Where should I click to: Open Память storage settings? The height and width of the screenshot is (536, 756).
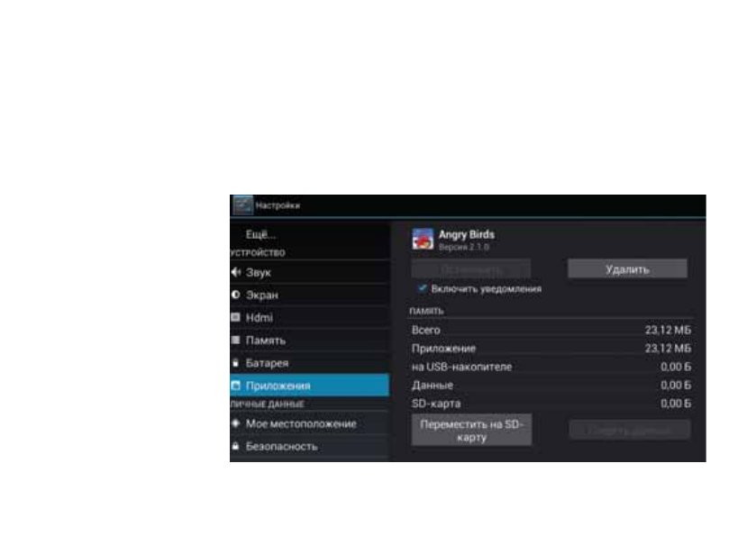tap(310, 340)
